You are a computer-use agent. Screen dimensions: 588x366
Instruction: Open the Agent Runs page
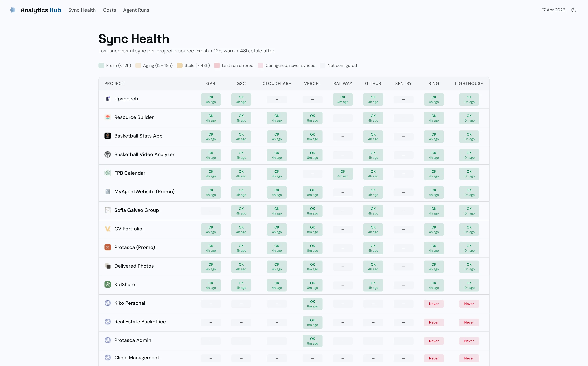tap(136, 10)
